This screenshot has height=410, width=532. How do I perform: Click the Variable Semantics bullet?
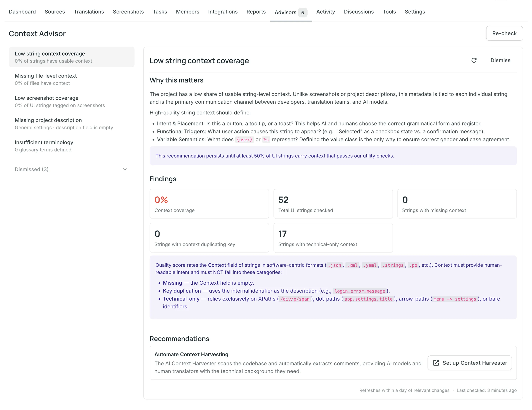333,140
